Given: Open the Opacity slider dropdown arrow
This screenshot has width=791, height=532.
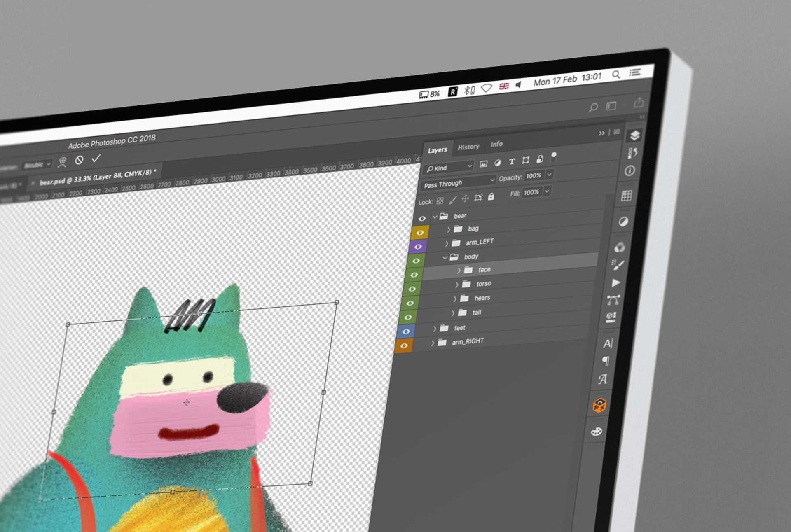Looking at the screenshot, I should (x=549, y=175).
